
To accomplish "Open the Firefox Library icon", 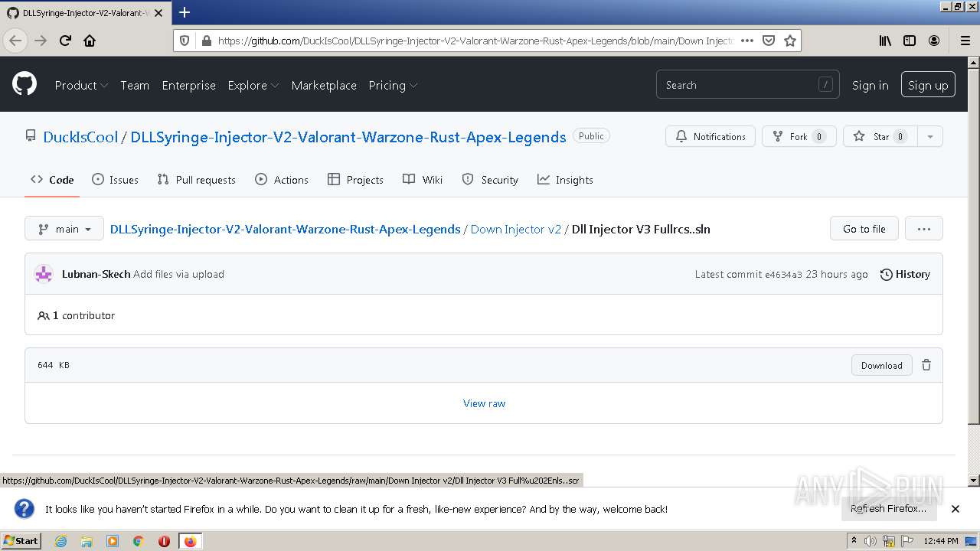I will (885, 41).
